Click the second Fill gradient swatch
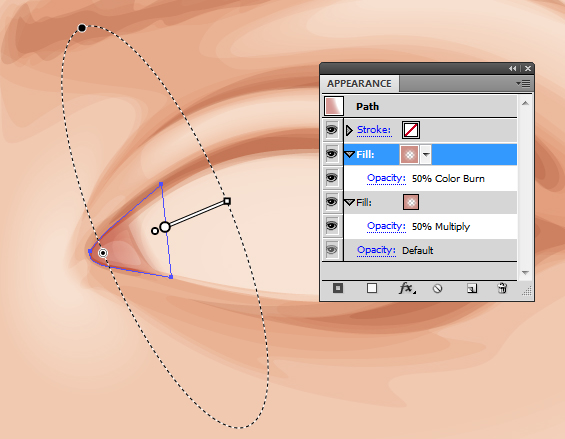 [411, 202]
